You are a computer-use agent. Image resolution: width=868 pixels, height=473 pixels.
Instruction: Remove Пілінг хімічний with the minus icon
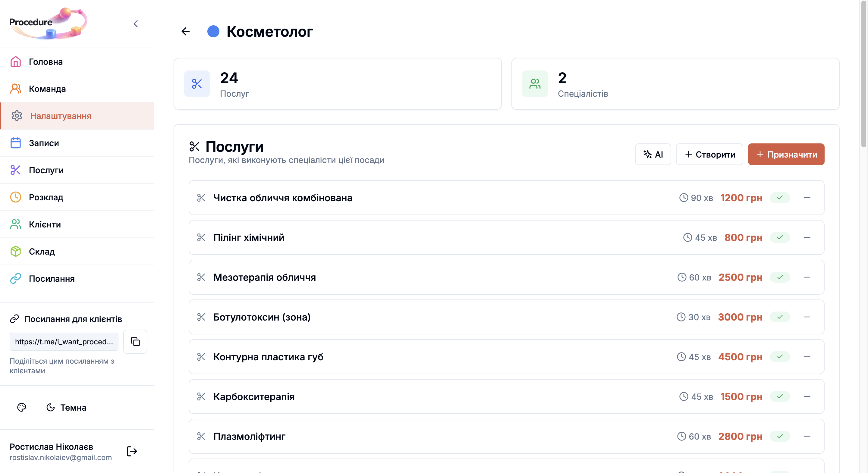pyautogui.click(x=807, y=237)
